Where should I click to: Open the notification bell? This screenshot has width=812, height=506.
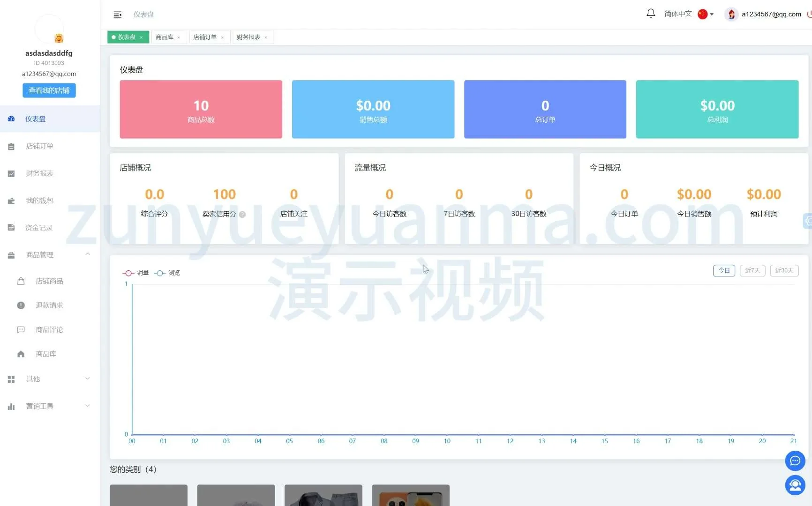point(650,14)
